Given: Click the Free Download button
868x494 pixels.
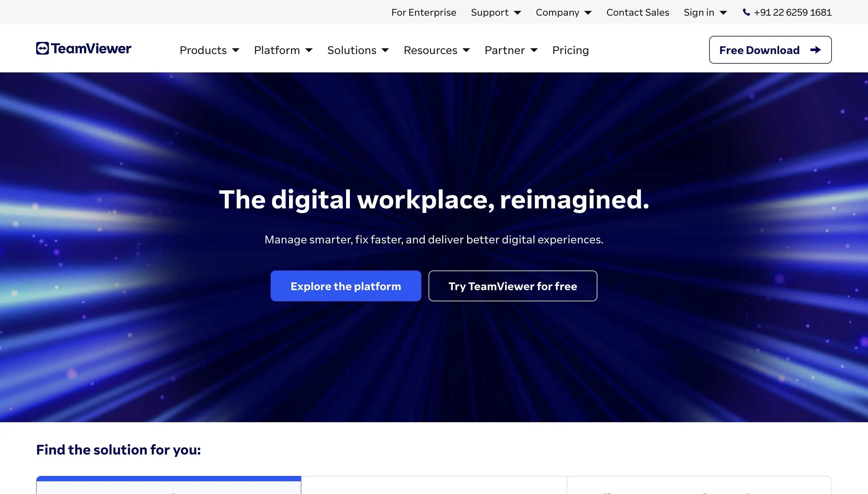Looking at the screenshot, I should [770, 50].
